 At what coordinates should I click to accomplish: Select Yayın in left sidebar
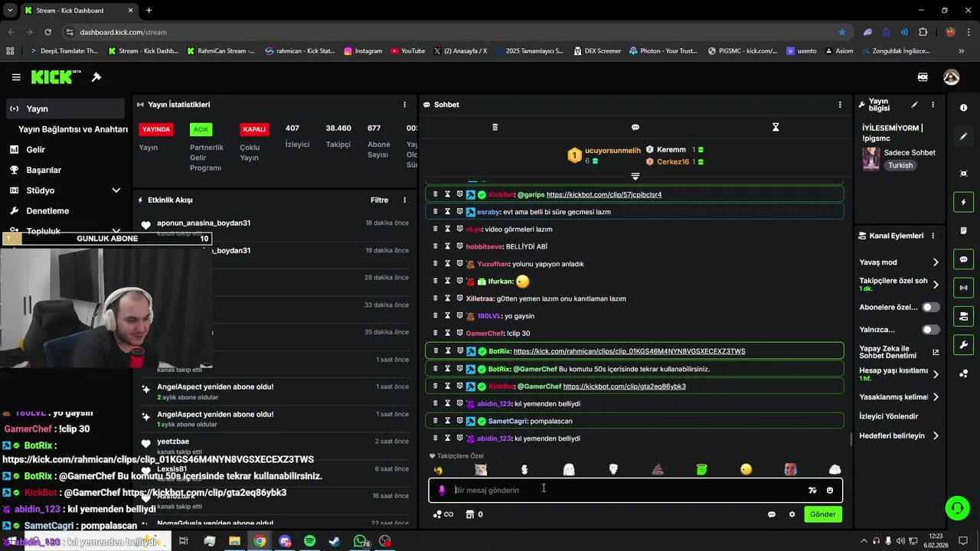66,109
